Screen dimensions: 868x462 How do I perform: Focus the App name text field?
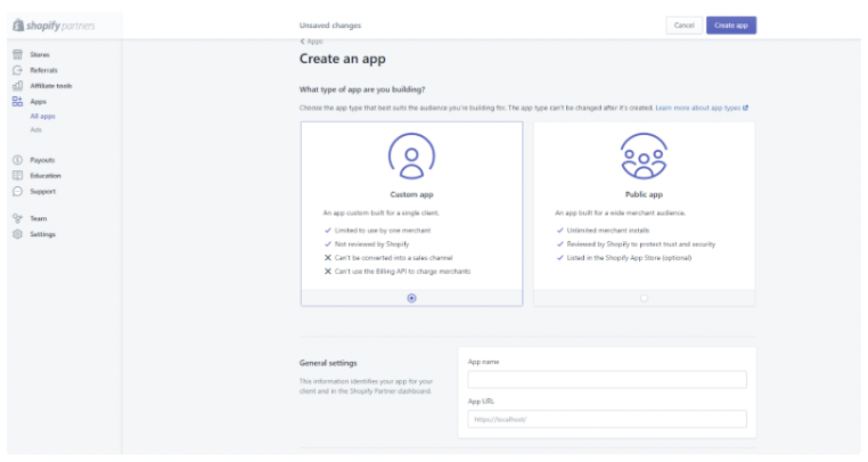pos(607,380)
